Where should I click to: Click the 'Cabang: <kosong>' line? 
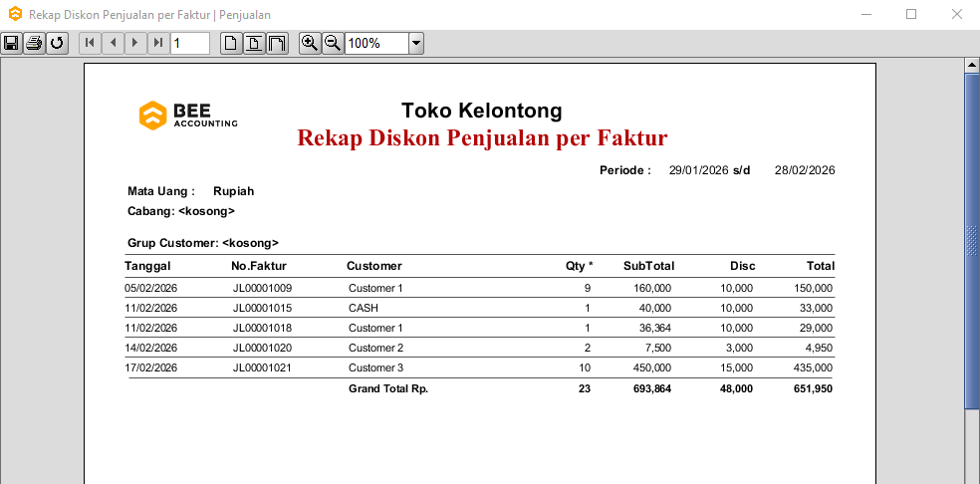pyautogui.click(x=181, y=211)
